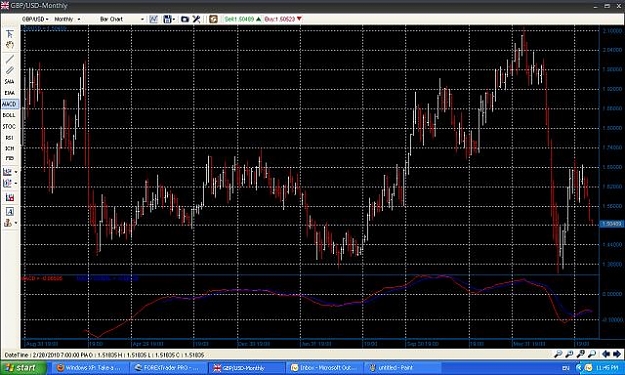Switch to GBP/USD-Monthly taskbar item
Screen dimensions: 625x375
[247, 368]
